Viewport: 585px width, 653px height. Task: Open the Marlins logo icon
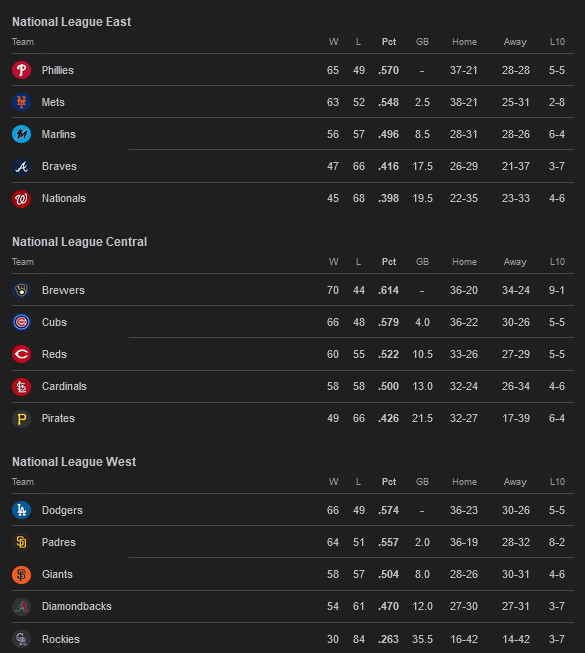coord(21,134)
